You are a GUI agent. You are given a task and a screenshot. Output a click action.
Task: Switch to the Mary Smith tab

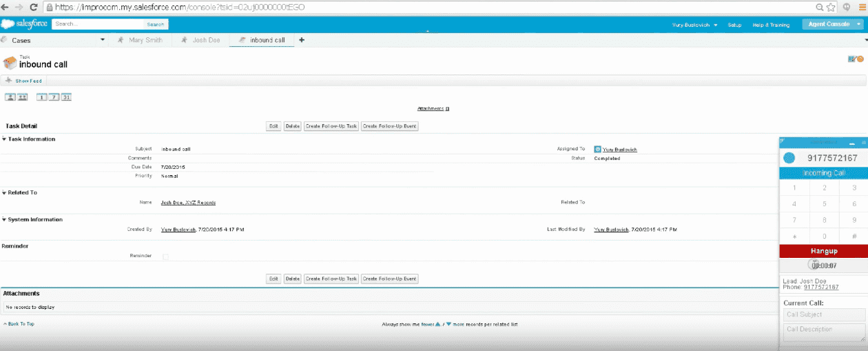point(145,40)
